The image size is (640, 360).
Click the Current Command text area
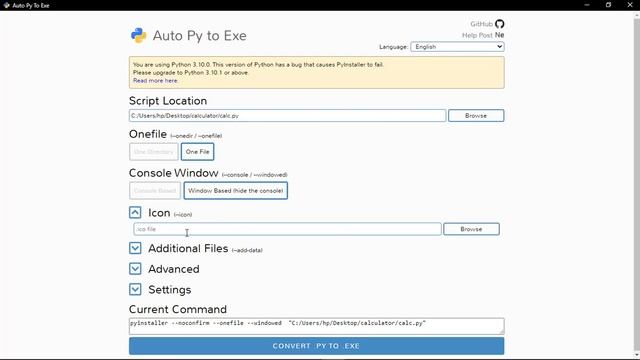[x=316, y=326]
